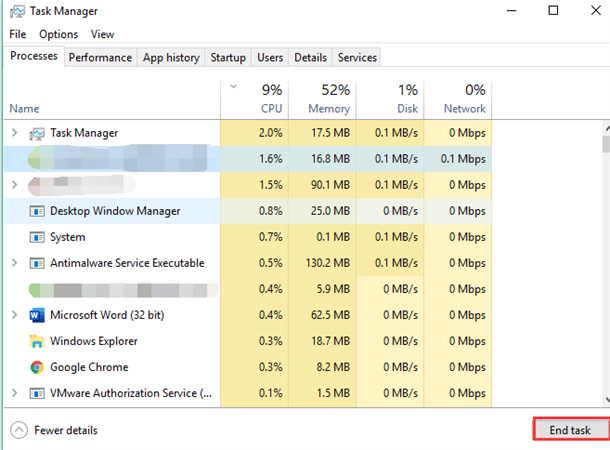Screen dimensions: 610x450
Task: Expand the Task Manager process group
Action: (x=15, y=133)
